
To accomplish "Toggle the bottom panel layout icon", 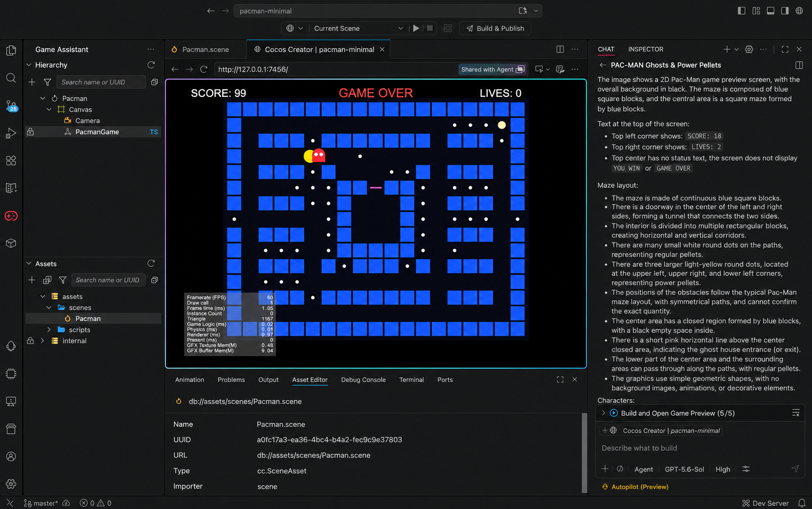I will coord(770,11).
